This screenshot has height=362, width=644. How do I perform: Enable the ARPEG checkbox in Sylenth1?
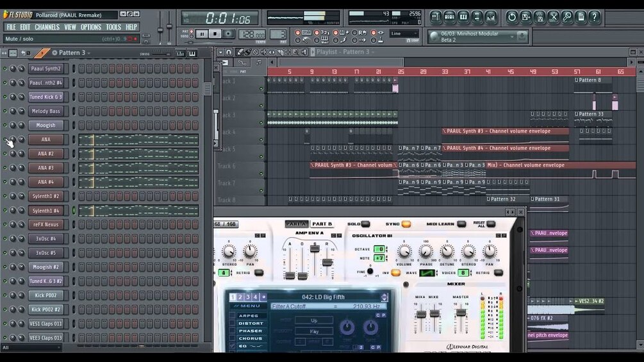click(233, 316)
